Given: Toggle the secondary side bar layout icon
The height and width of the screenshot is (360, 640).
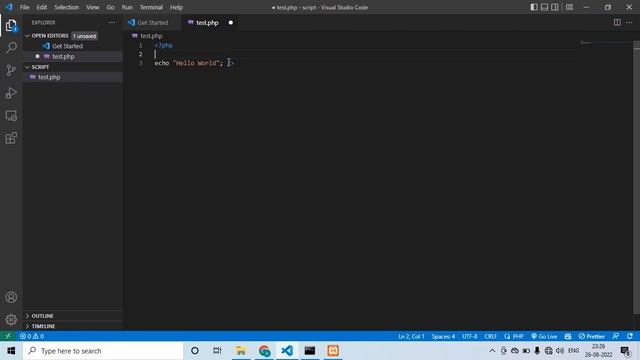Looking at the screenshot, I should [x=555, y=7].
